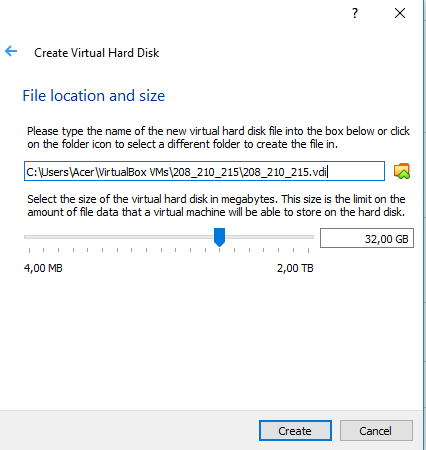426x450 pixels.
Task: Click the 32,00 GB size field
Action: 367,238
